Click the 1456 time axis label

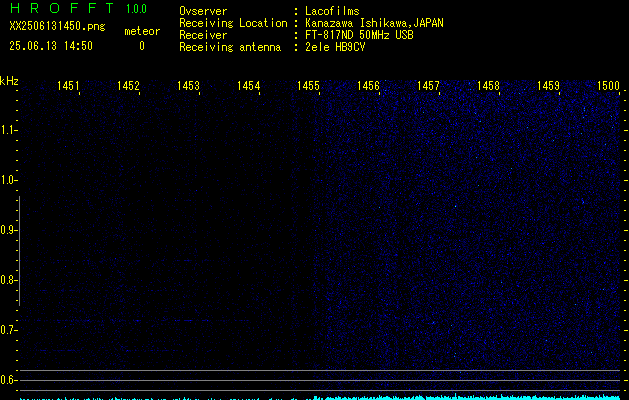pyautogui.click(x=368, y=85)
